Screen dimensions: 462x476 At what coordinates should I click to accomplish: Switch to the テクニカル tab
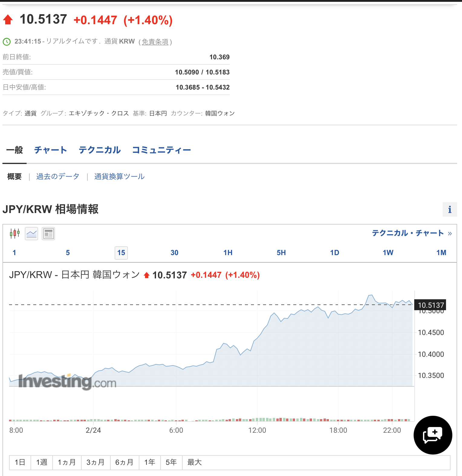click(99, 150)
